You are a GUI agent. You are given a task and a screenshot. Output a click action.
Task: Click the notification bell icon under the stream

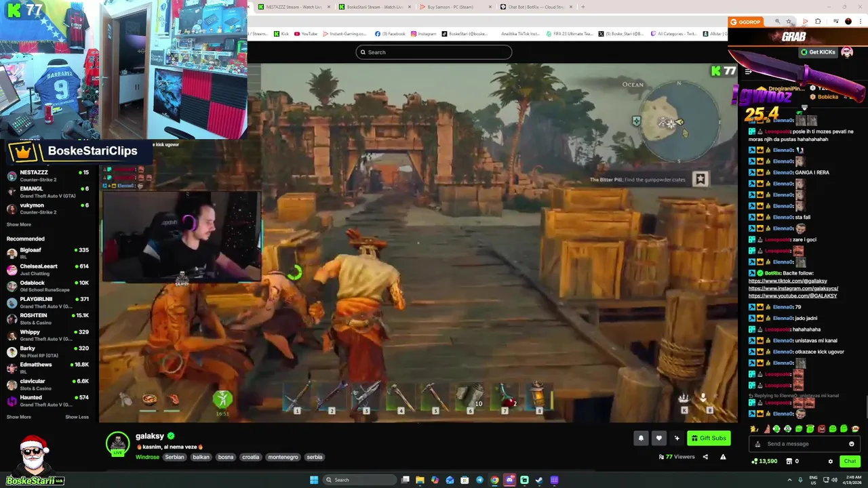coord(641,438)
